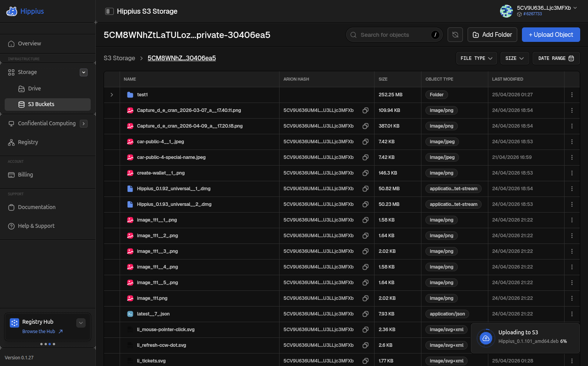Click the Hippius logo icon
The height and width of the screenshot is (366, 588).
(x=12, y=11)
